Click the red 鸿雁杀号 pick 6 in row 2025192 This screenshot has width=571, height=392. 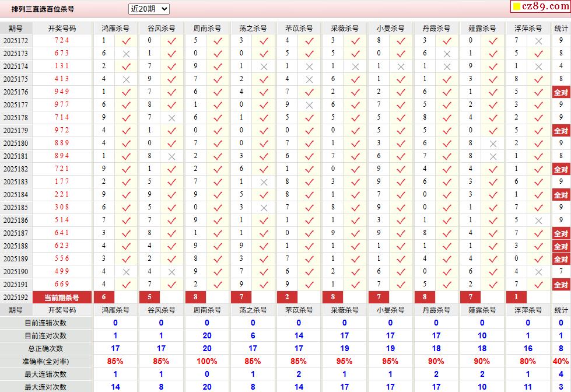click(x=104, y=297)
